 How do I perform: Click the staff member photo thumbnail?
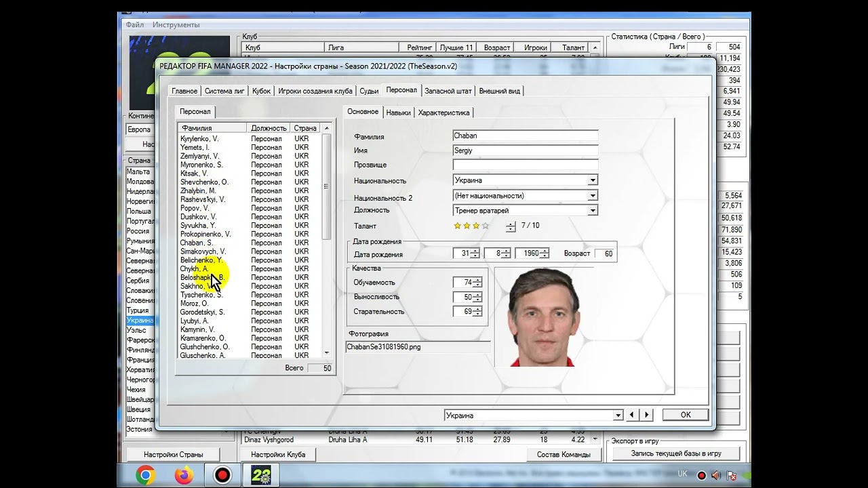[544, 317]
